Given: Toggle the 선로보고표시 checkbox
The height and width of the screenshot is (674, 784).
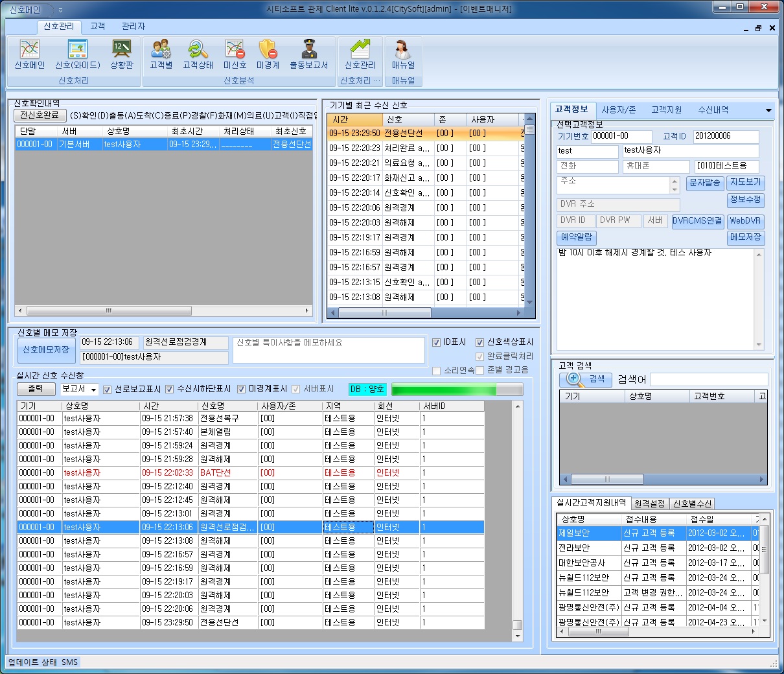Looking at the screenshot, I should pos(108,389).
